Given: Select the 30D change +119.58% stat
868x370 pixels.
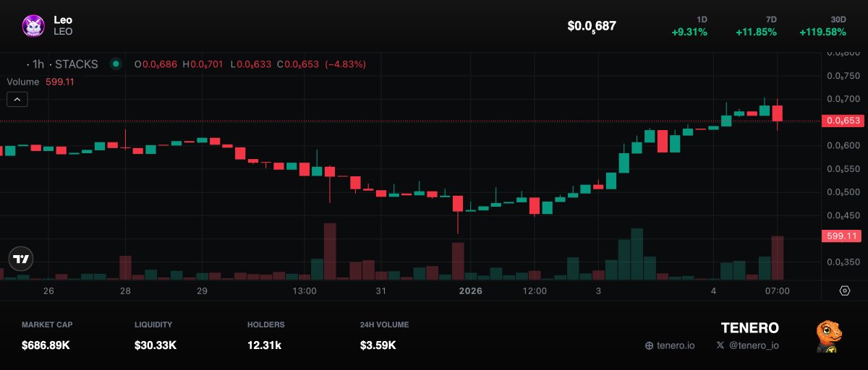Looking at the screenshot, I should pos(822,26).
